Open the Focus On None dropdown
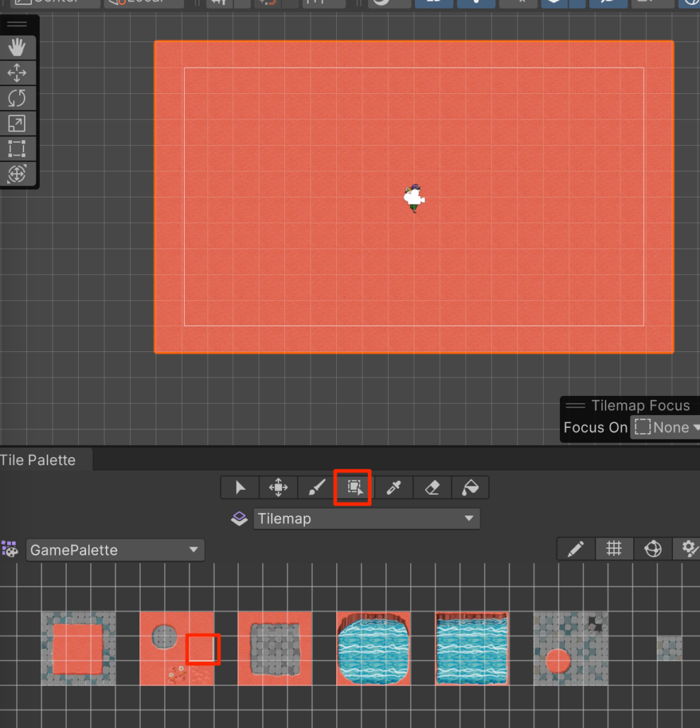Viewport: 700px width, 728px height. click(x=666, y=427)
